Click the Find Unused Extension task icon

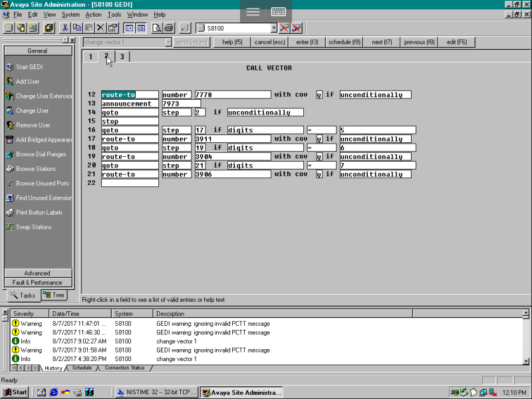pos(10,198)
